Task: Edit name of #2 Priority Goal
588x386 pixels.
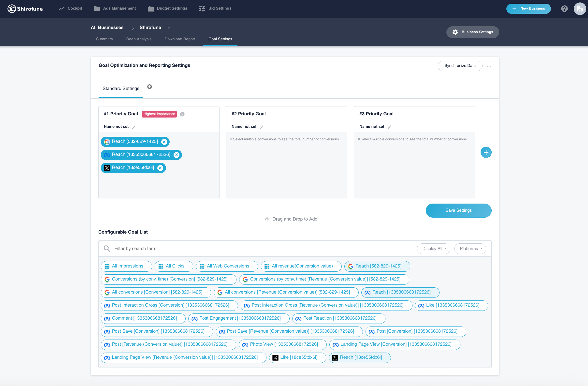Action: click(x=262, y=127)
